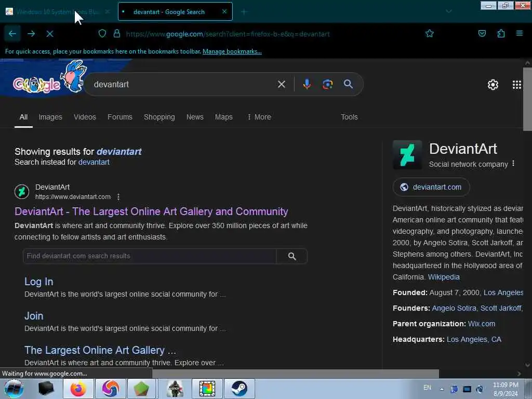Open options for the DeviantArt result
Image resolution: width=532 pixels, height=399 pixels.
click(x=118, y=197)
